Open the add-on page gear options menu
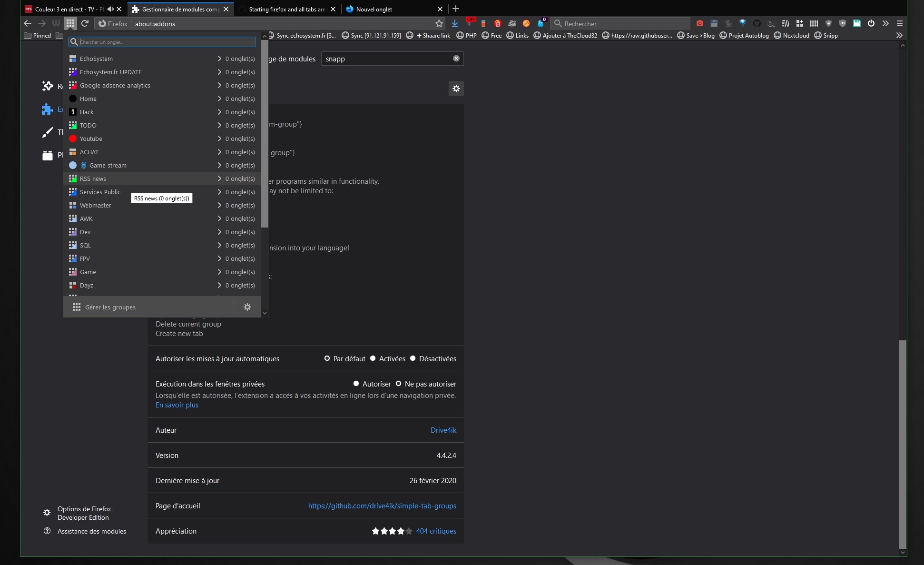The image size is (924, 565). 456,89
